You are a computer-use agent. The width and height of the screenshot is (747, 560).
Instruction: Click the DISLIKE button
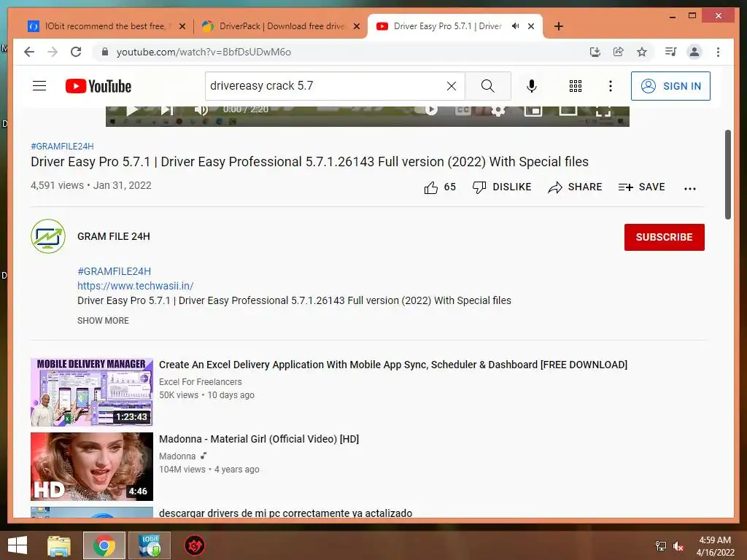tap(502, 187)
